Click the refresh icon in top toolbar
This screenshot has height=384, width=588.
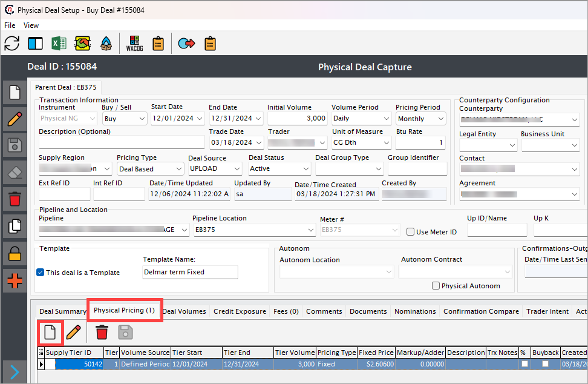point(12,44)
